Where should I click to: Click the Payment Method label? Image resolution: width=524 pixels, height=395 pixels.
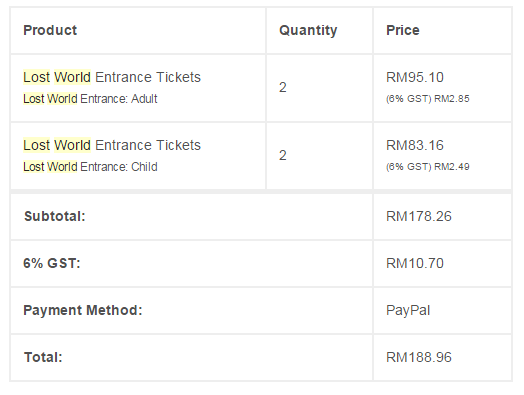(83, 310)
